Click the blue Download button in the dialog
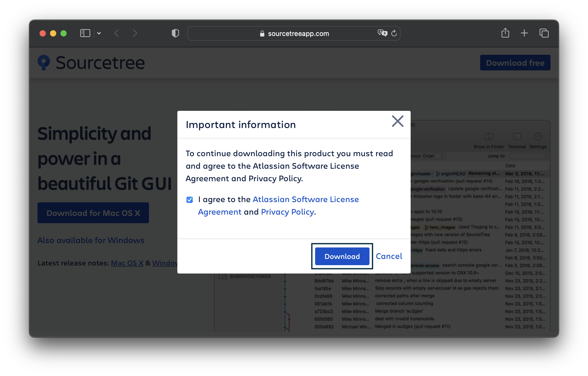The image size is (588, 376). coord(342,256)
